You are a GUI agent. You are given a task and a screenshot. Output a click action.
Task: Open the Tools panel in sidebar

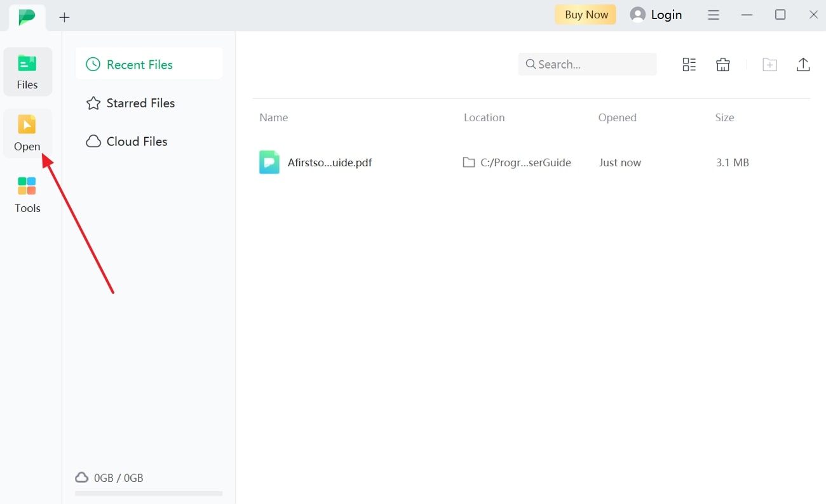click(27, 195)
